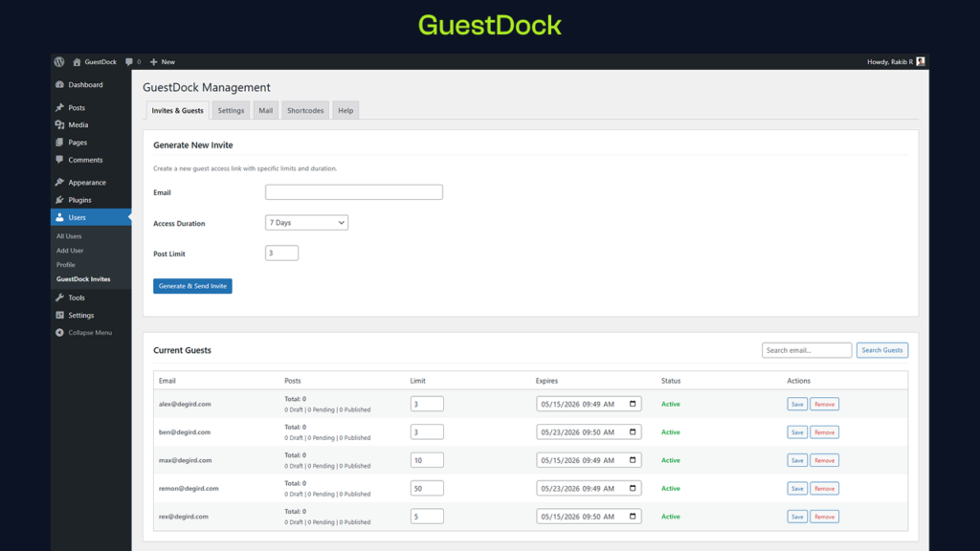
Task: Click the Settings sliders icon in sidebar
Action: [x=59, y=315]
